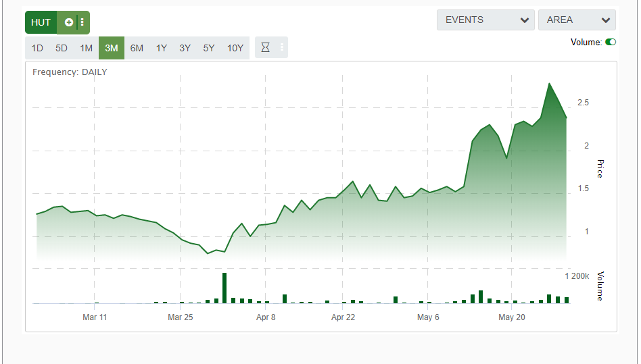Expand the AREA chart type dropdown
641x364 pixels.
tap(577, 20)
